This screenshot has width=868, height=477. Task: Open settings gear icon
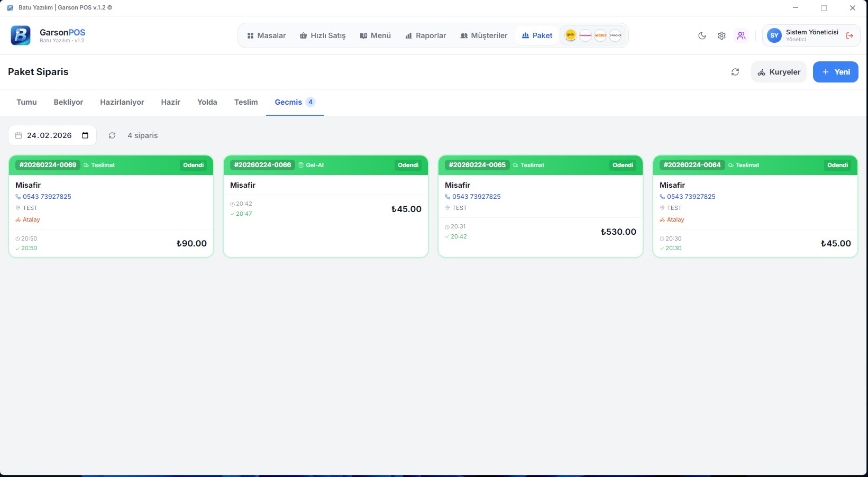[x=721, y=36]
